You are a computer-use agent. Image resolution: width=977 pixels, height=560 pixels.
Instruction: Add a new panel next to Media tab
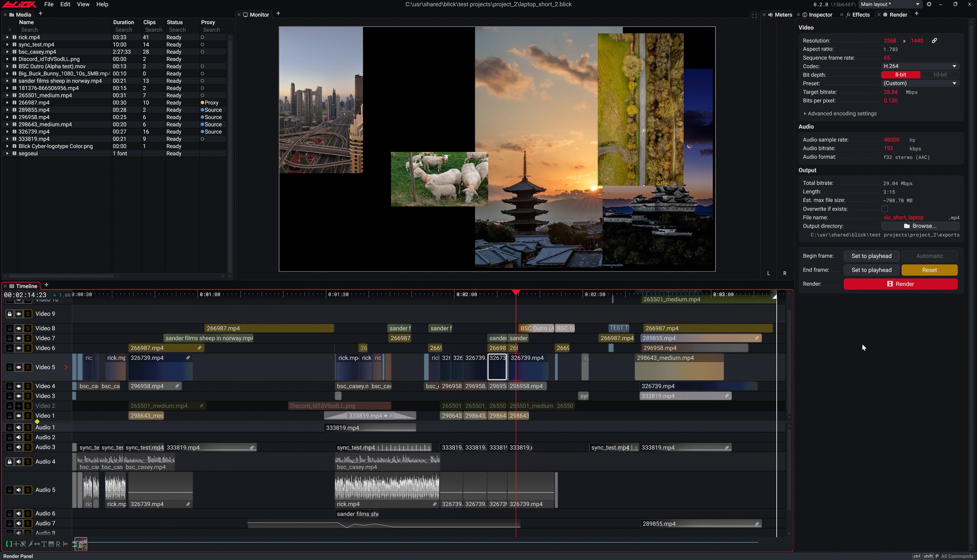tap(40, 14)
